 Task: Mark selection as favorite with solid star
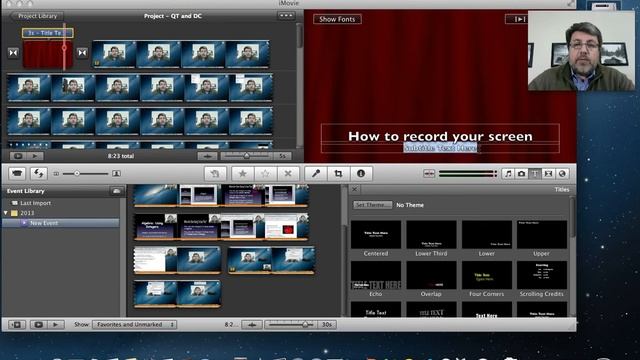(x=242, y=173)
